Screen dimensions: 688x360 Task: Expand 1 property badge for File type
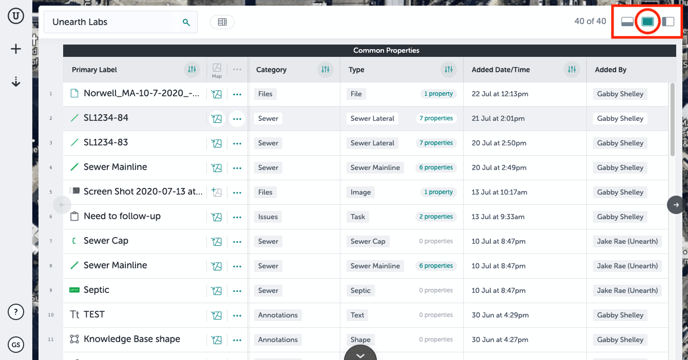[x=438, y=94]
